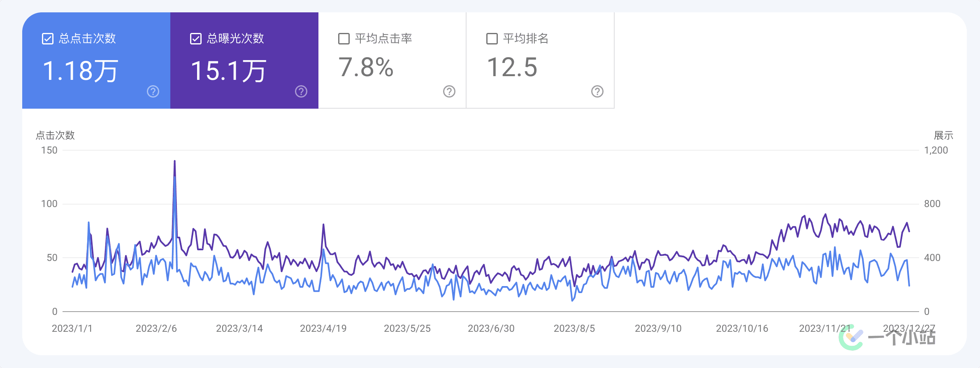Select the 1.18万 total clicks value
Viewport: 980px width, 368px height.
tap(80, 70)
